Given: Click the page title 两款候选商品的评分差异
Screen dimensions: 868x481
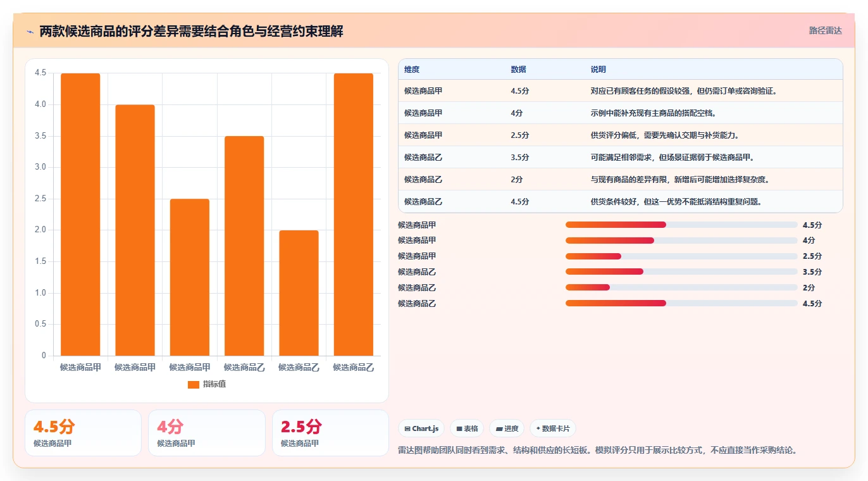Looking at the screenshot, I should point(192,31).
